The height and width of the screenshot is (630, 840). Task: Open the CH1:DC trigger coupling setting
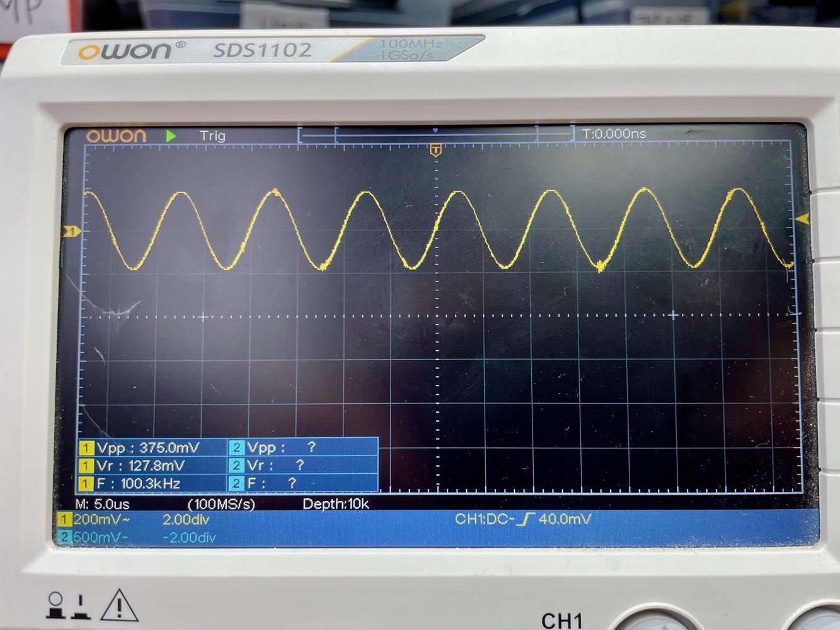click(484, 519)
